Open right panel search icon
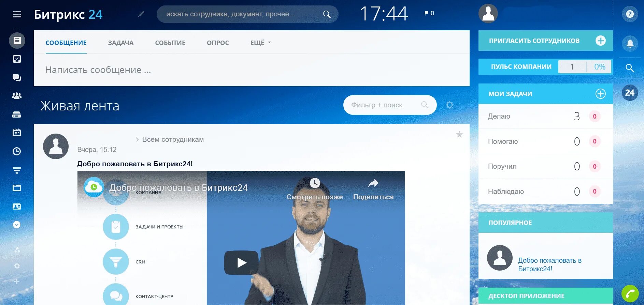 point(630,68)
